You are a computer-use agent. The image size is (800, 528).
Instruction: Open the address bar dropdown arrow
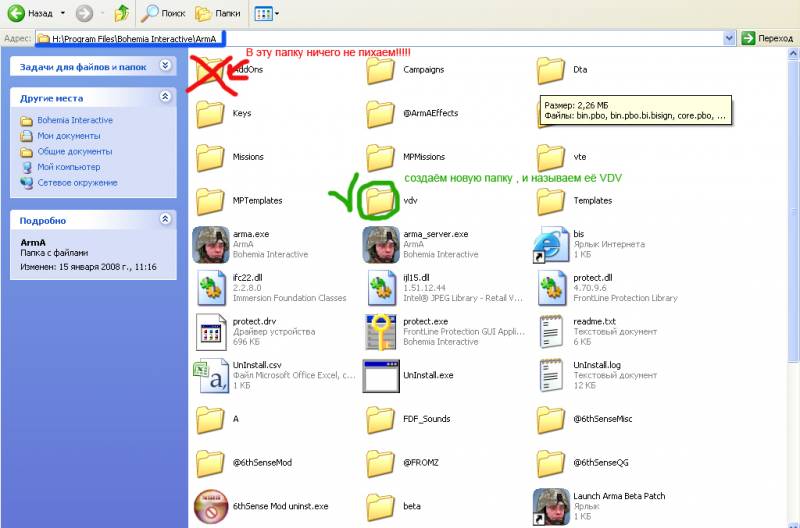[729, 38]
